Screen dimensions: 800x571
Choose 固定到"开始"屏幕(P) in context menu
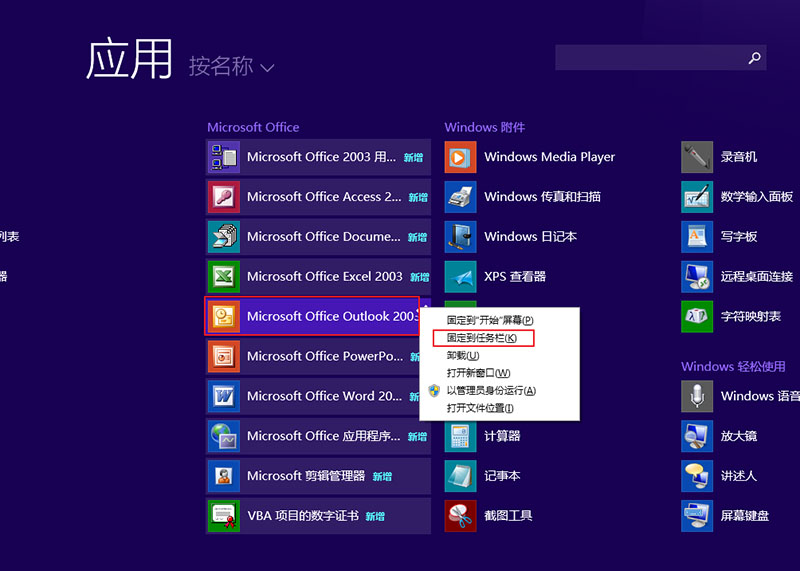click(x=490, y=320)
